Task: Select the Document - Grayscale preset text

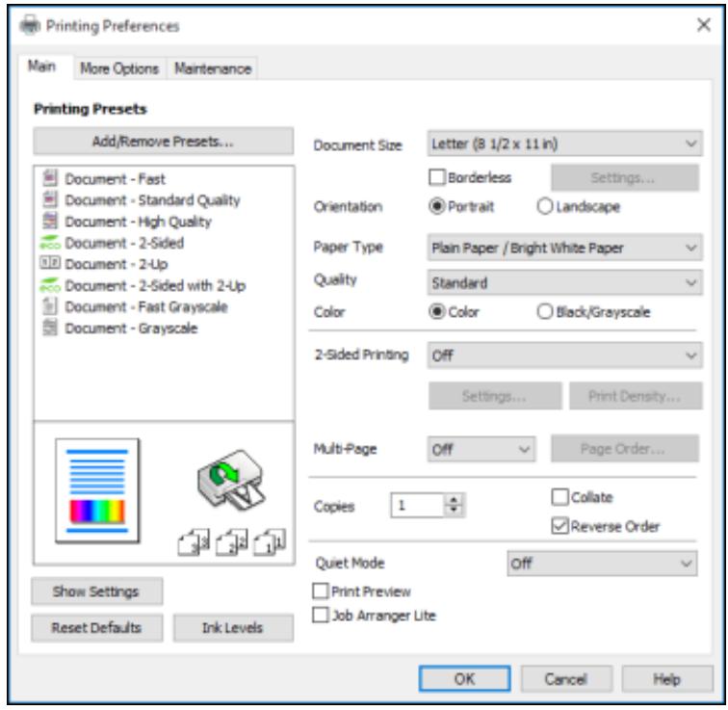Action: (x=131, y=328)
